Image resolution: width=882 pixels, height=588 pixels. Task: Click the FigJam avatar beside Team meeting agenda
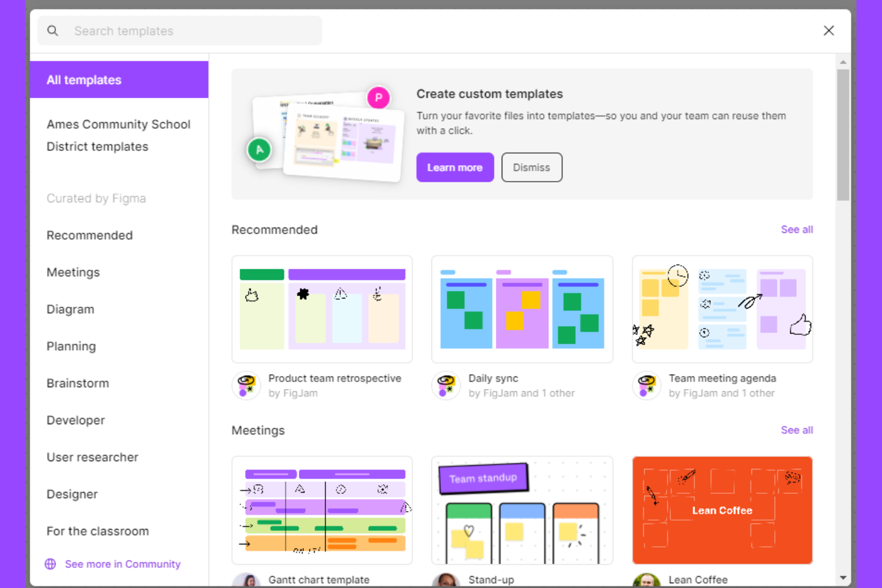pyautogui.click(x=647, y=385)
